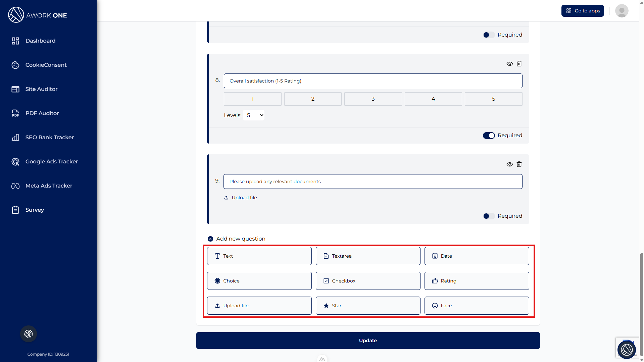Delete question 8 with trash icon
This screenshot has height=362, width=644.
(519, 64)
